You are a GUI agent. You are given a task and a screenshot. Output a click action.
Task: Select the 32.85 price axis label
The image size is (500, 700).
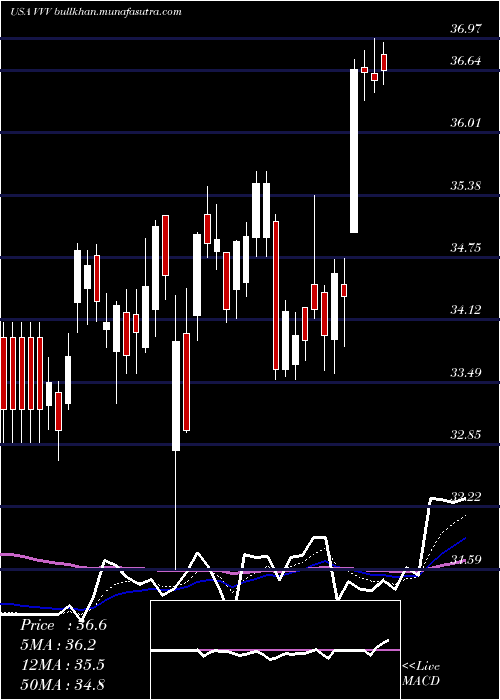[466, 434]
